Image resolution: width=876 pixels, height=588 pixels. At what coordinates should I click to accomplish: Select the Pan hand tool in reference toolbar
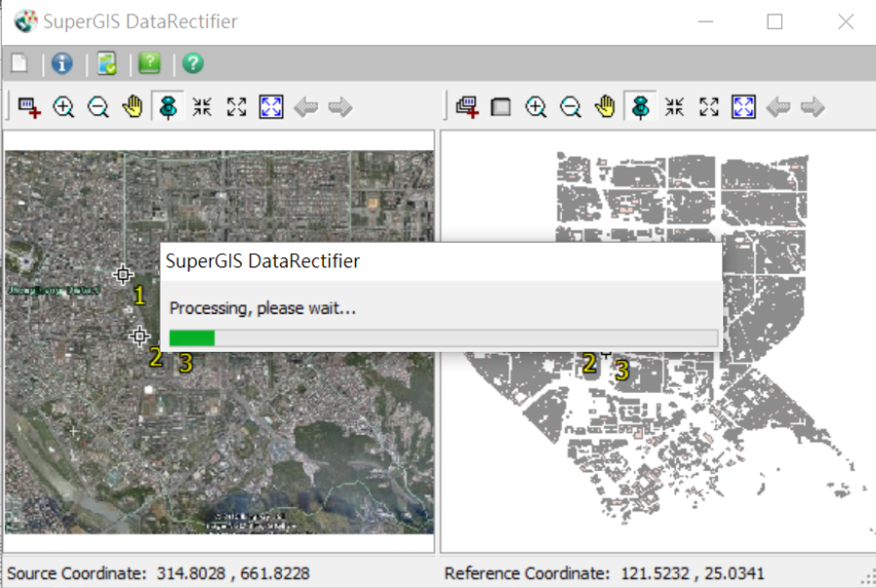[605, 106]
